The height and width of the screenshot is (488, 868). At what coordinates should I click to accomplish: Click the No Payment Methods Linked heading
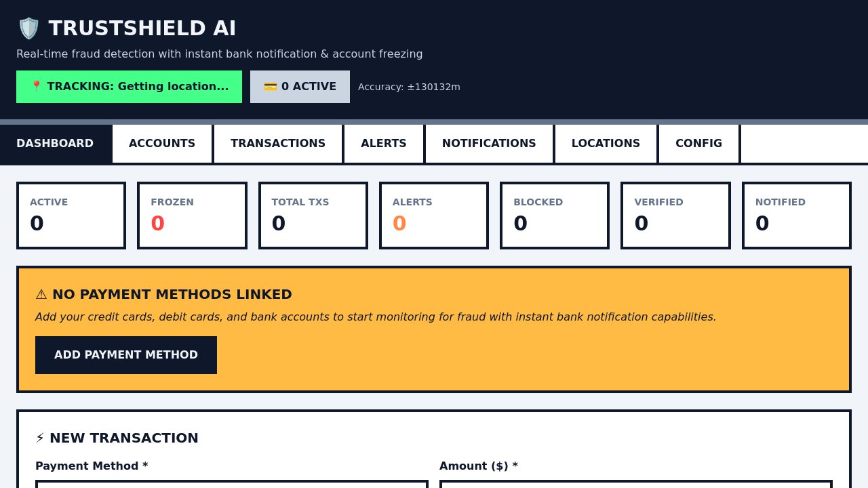163,295
